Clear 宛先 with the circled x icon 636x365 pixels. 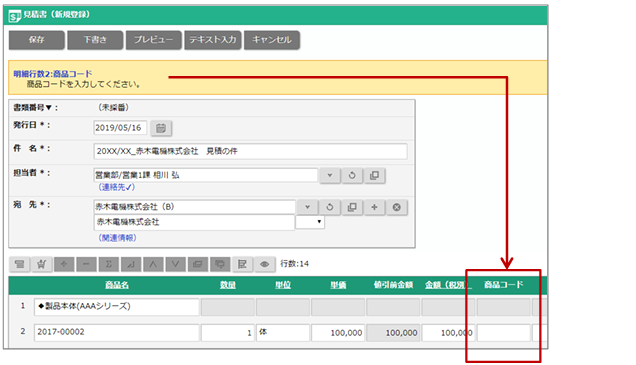point(397,207)
